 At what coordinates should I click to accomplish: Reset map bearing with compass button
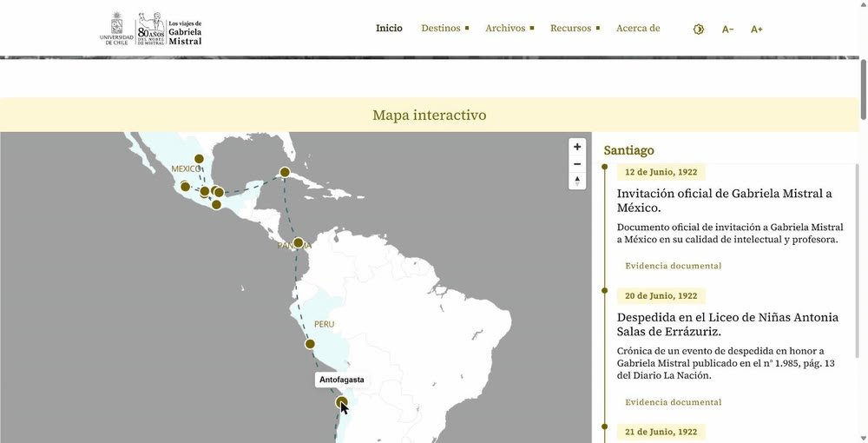click(x=577, y=181)
